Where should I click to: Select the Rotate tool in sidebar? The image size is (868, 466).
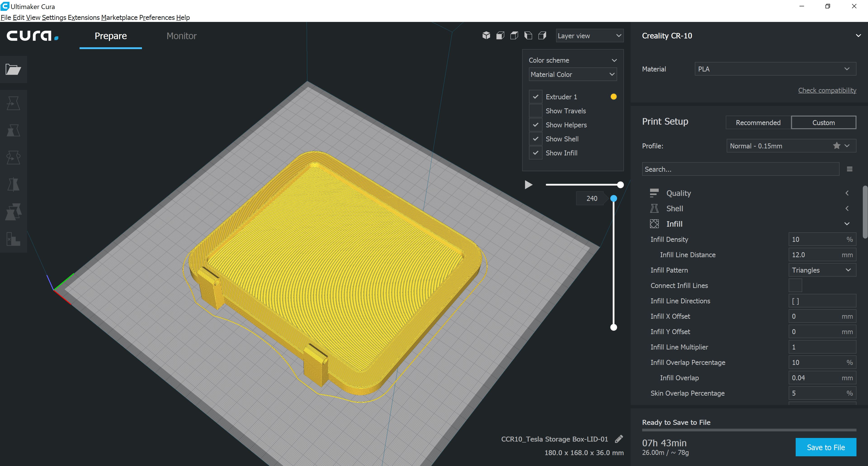tap(14, 157)
